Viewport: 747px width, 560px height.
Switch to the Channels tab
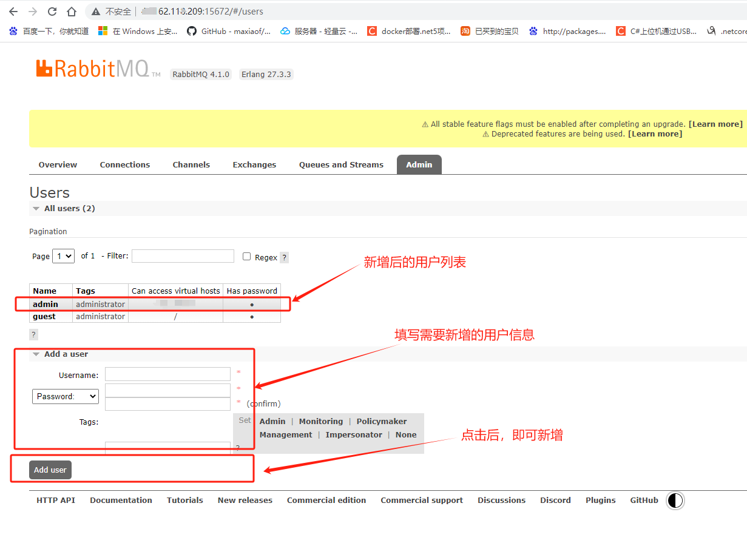[191, 164]
